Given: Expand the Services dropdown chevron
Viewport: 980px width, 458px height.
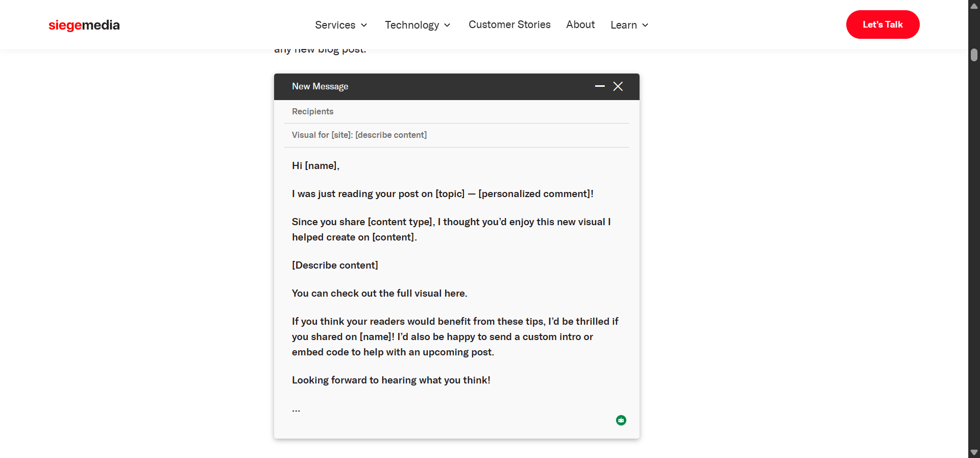Looking at the screenshot, I should click(364, 25).
